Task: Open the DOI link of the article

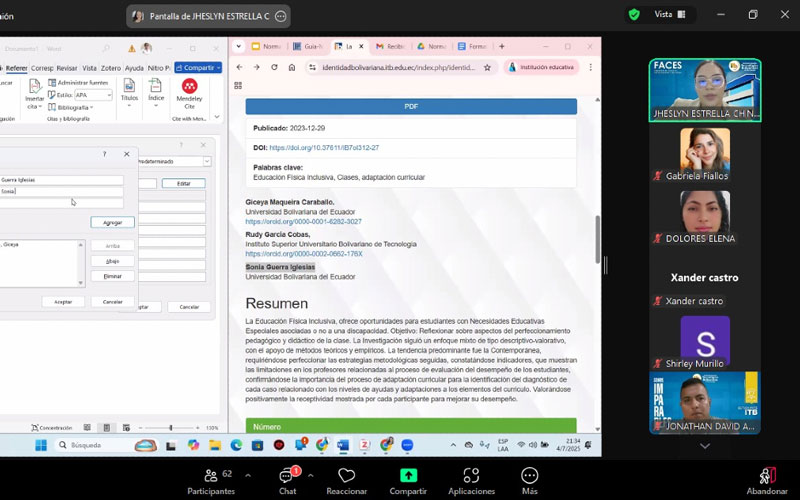Action: click(323, 148)
